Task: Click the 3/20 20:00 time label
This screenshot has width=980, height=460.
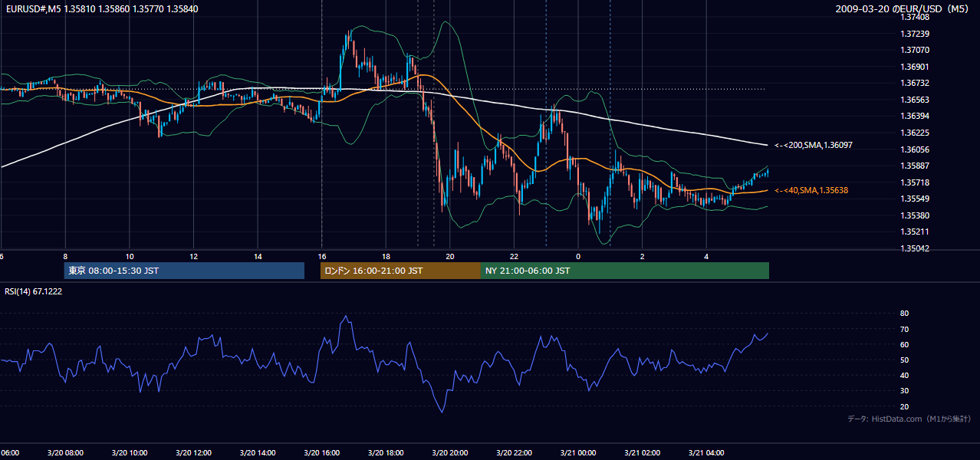Action: pos(450,453)
